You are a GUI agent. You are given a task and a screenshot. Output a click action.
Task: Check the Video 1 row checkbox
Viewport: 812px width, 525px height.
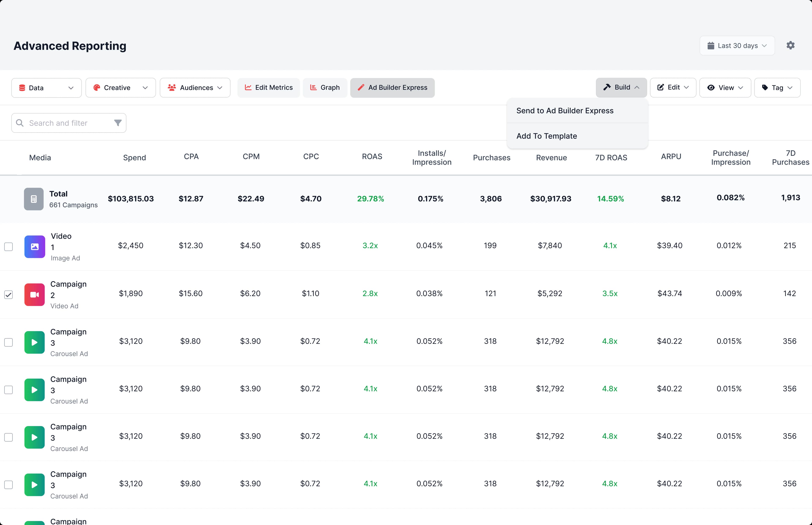pos(8,246)
